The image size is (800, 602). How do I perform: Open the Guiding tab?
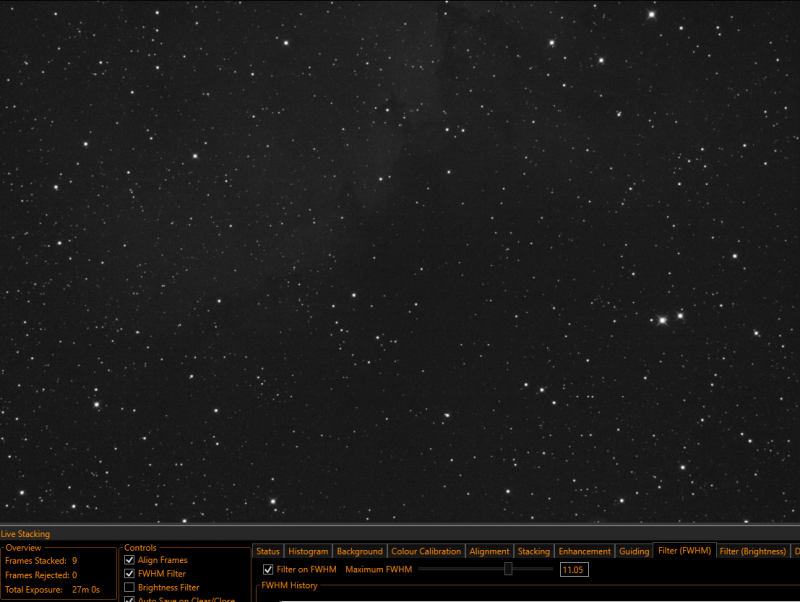(634, 551)
